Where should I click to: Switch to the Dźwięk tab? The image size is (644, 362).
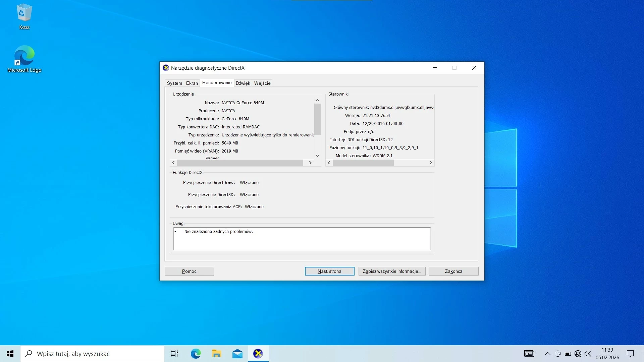tap(243, 83)
